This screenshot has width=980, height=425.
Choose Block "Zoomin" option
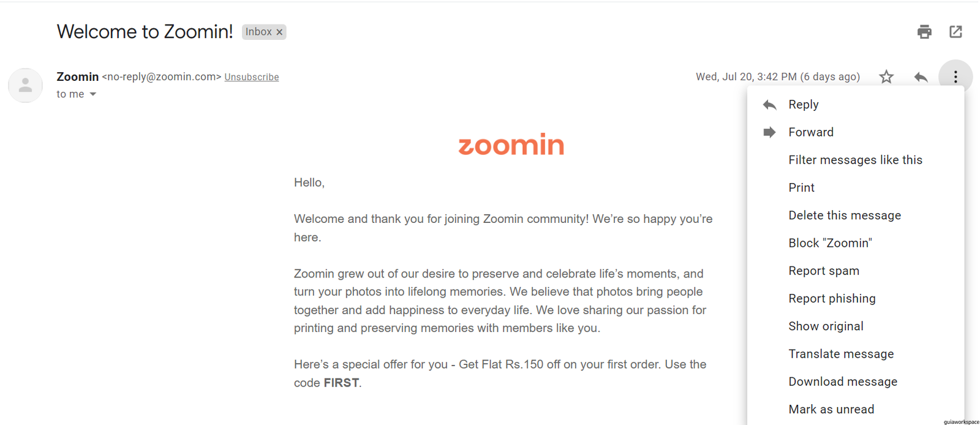tap(856, 243)
